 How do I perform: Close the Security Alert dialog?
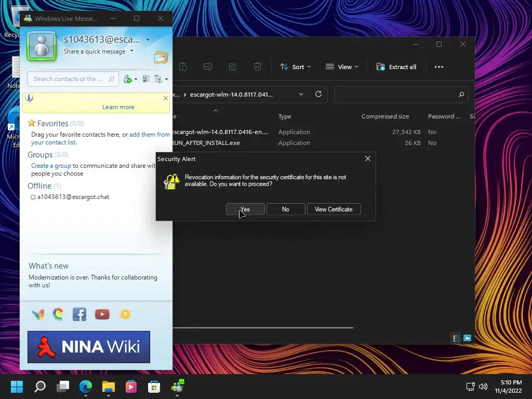tap(367, 159)
